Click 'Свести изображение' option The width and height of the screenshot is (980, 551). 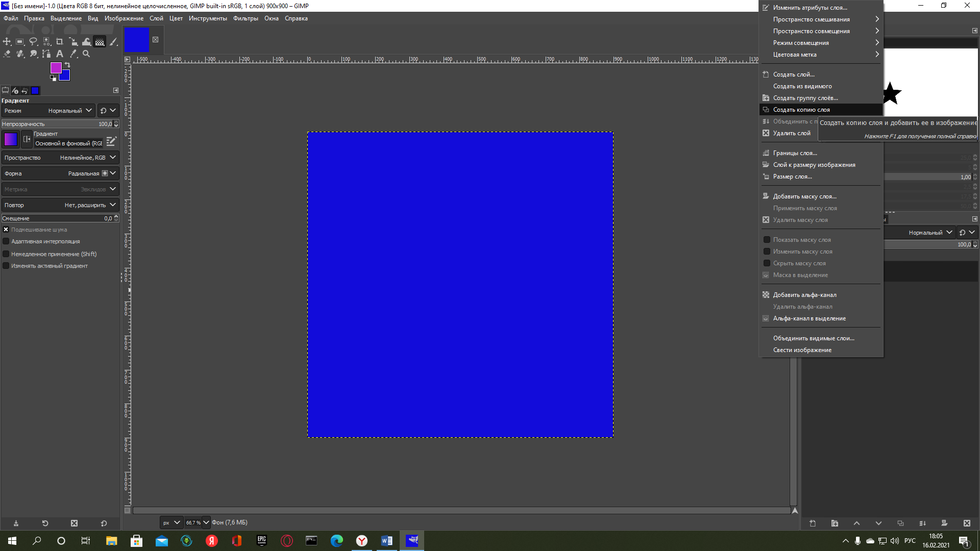(x=802, y=349)
